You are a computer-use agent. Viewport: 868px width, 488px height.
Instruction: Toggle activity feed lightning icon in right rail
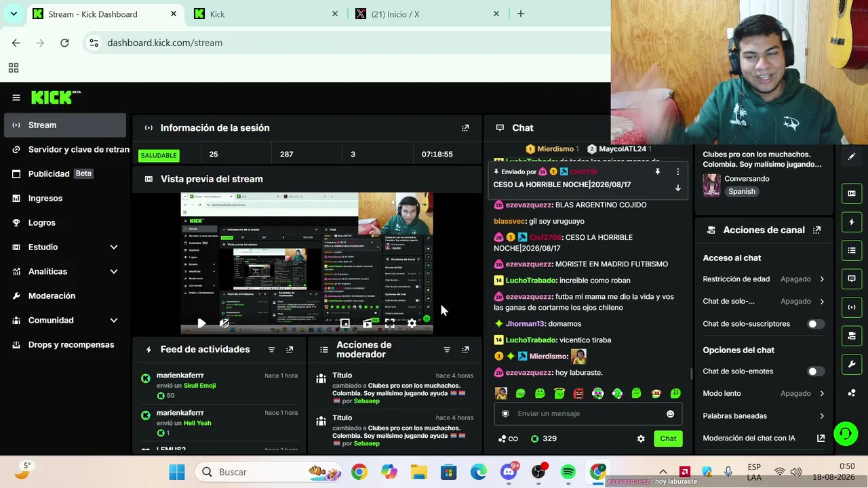pyautogui.click(x=852, y=222)
